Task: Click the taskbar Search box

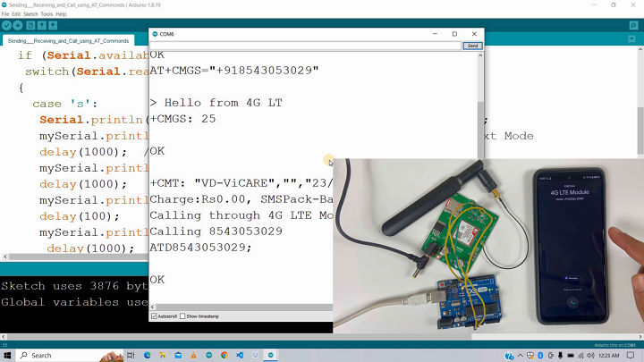Action: [x=70, y=355]
